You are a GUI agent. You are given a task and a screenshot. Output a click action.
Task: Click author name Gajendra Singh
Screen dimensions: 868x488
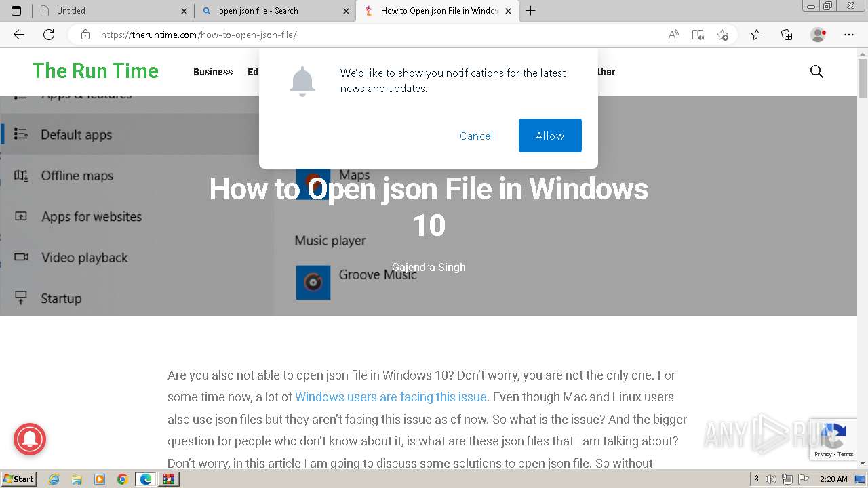pyautogui.click(x=429, y=267)
